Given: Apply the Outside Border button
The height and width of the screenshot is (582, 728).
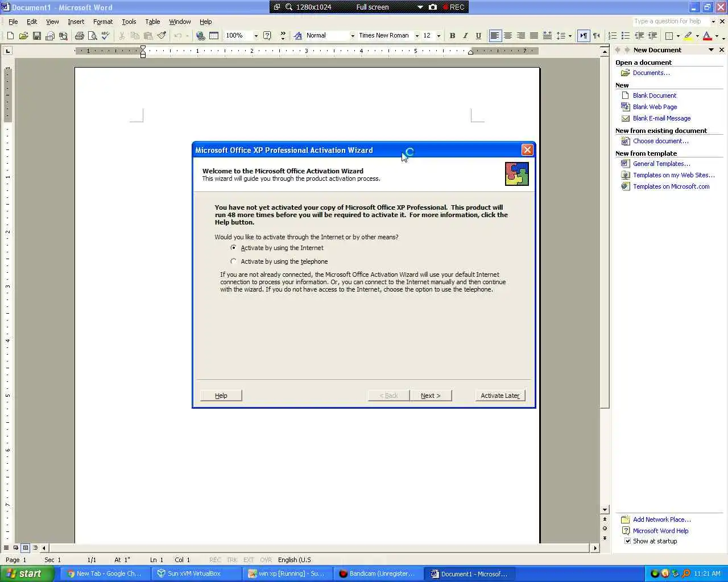Looking at the screenshot, I should [x=669, y=35].
